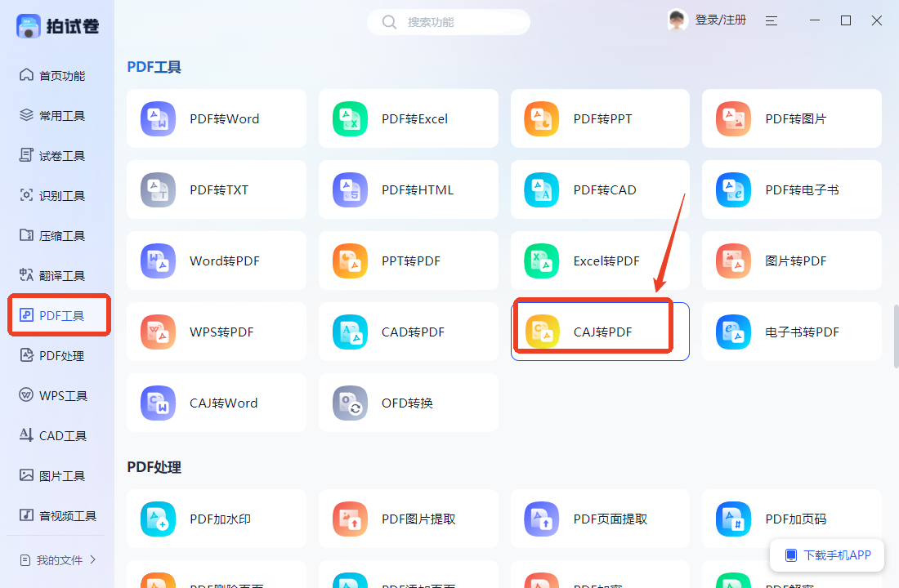Open the PDF页面提取 tool
899x588 pixels.
click(x=599, y=519)
